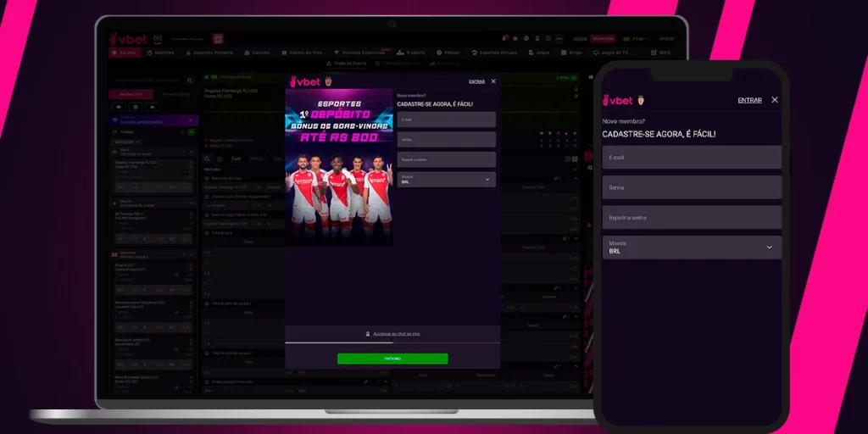Open Jogos de TV nav item
Screen dimensions: 868x434
coord(610,53)
